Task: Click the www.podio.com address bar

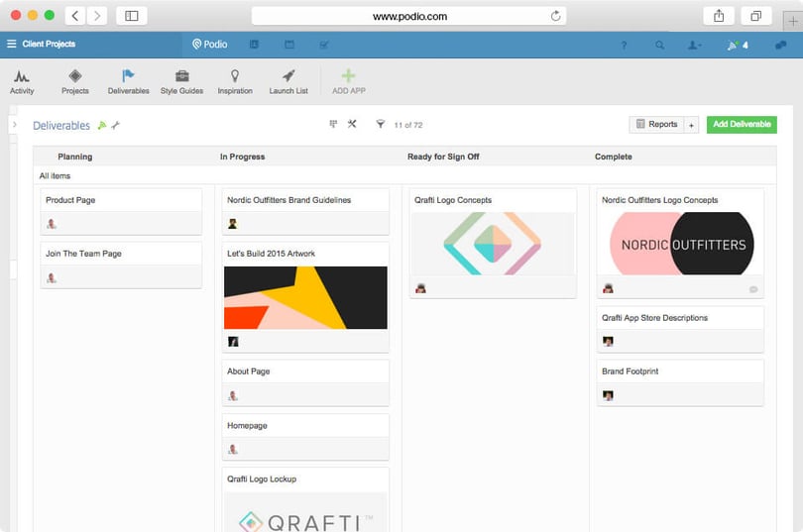Action: (408, 16)
